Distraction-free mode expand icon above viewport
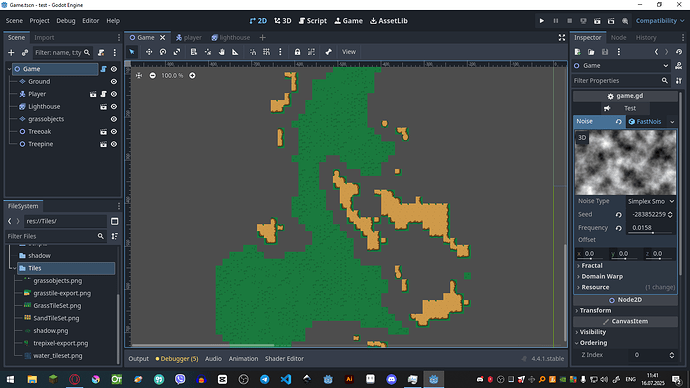The width and height of the screenshot is (690, 388). pos(562,38)
